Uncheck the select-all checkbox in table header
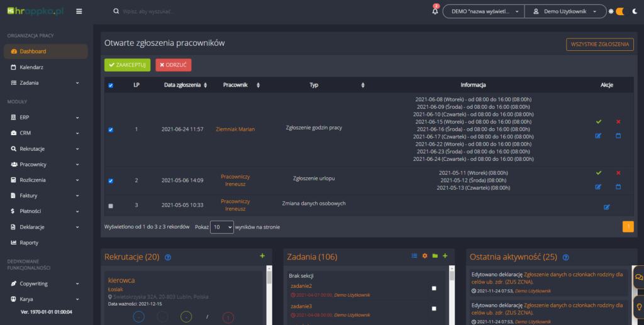 tap(111, 85)
